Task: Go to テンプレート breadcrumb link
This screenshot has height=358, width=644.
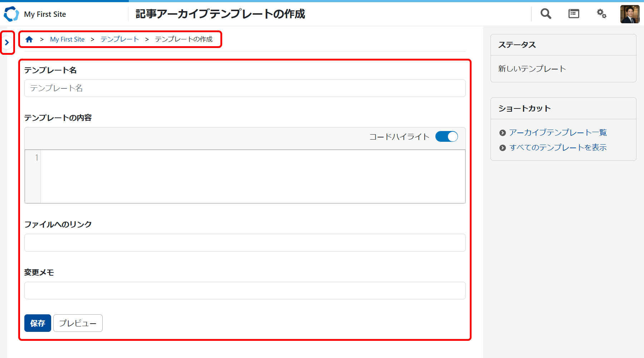Action: [119, 39]
